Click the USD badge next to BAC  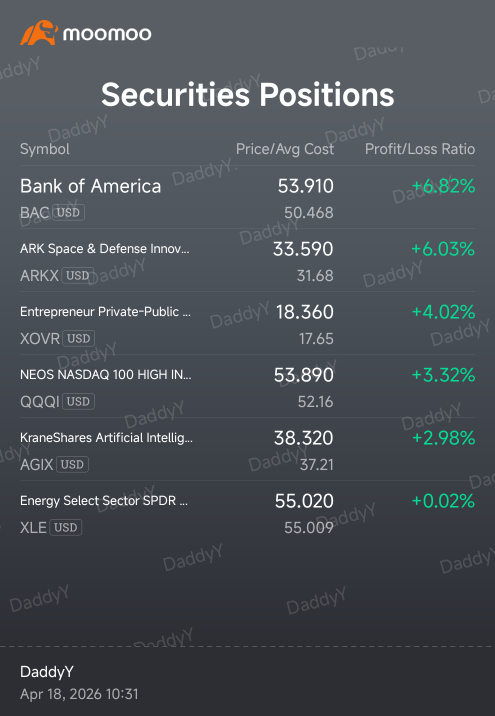click(68, 212)
